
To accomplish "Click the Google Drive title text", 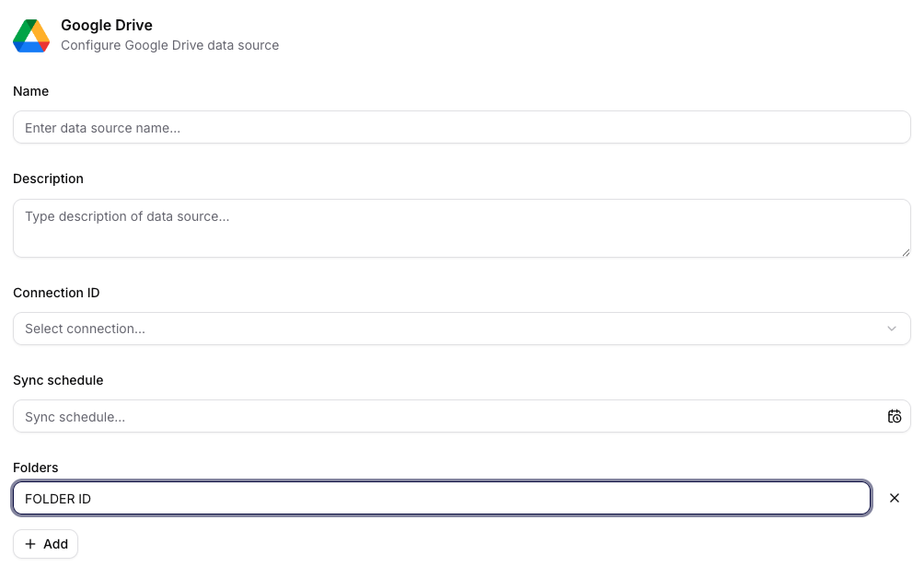I will point(107,25).
